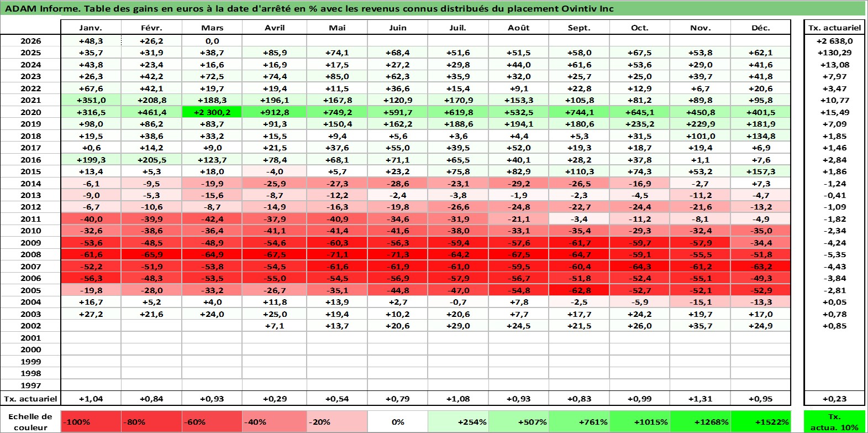The image size is (868, 433).
Task: Select the '+0,23' overall actuarial rate cell
Action: coord(834,399)
